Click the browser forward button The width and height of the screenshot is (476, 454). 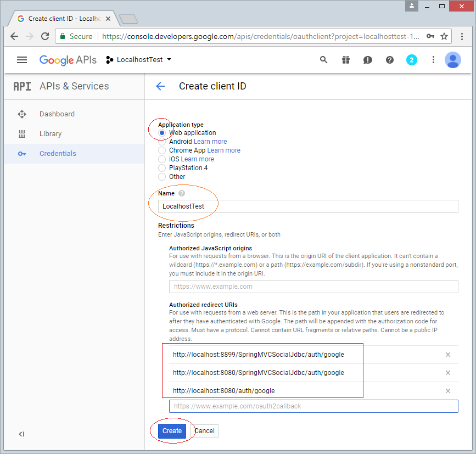tap(30, 36)
